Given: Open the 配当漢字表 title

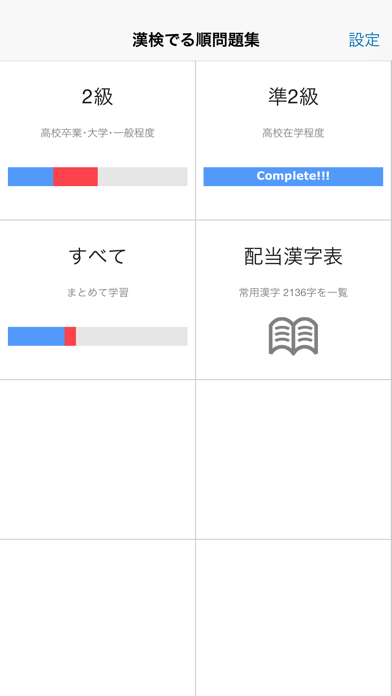Looking at the screenshot, I should point(293,256).
